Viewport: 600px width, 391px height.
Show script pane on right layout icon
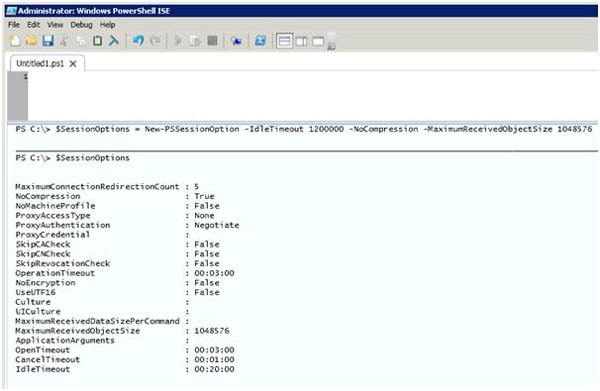[x=301, y=41]
